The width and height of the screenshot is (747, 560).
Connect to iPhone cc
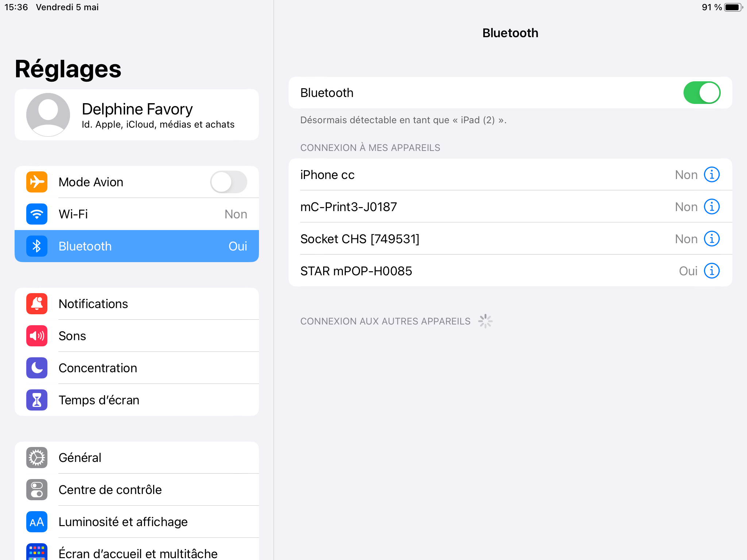click(x=510, y=175)
